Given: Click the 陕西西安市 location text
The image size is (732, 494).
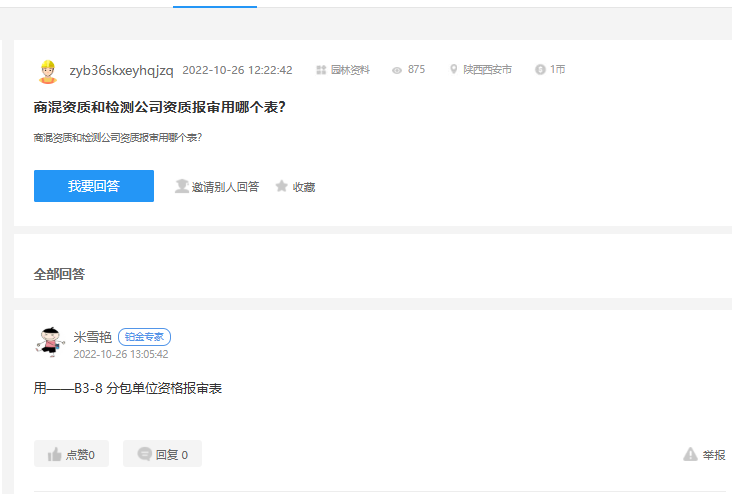Looking at the screenshot, I should click(487, 70).
